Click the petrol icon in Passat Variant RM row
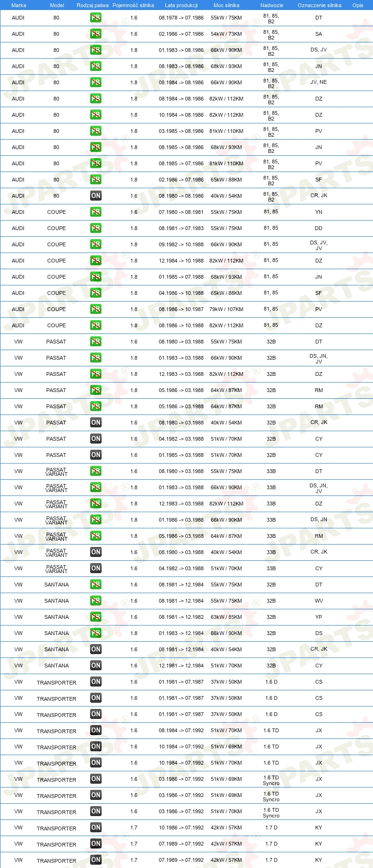Screen dimensions: 373x868 (96, 536)
